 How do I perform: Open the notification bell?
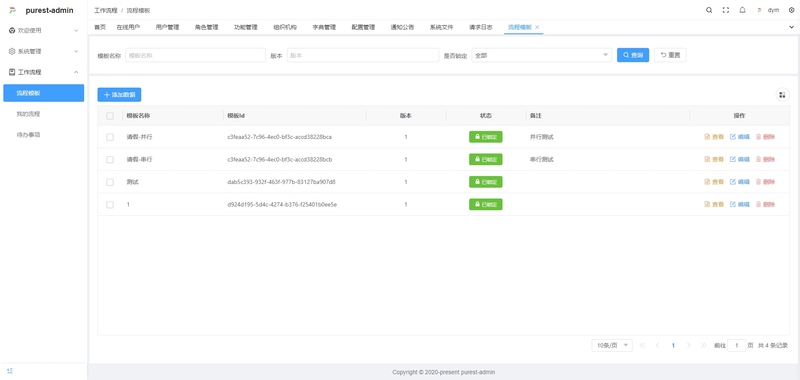[743, 10]
